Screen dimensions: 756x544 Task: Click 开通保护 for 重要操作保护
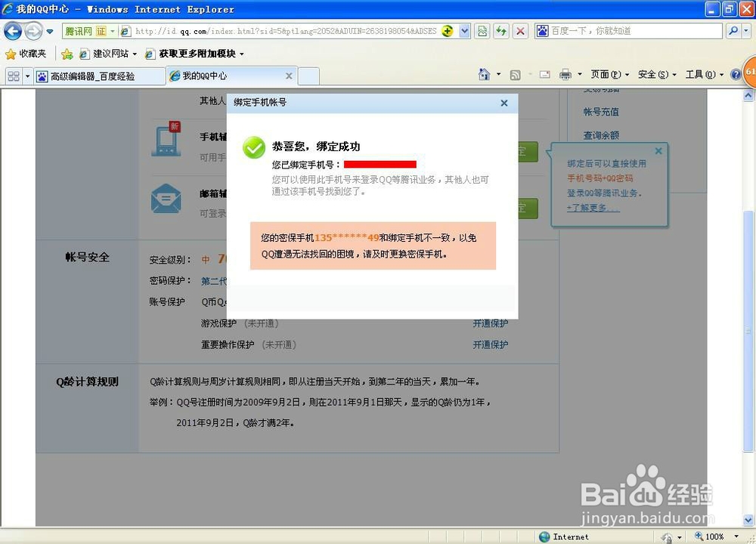pyautogui.click(x=491, y=345)
